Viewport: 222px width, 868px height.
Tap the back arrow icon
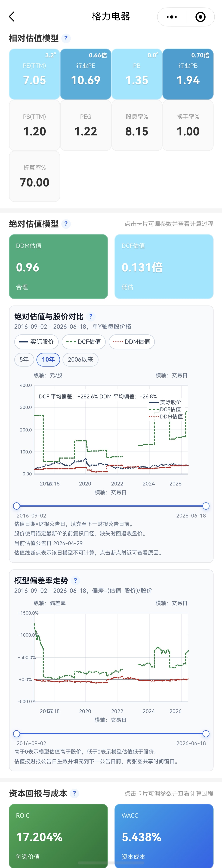12,17
